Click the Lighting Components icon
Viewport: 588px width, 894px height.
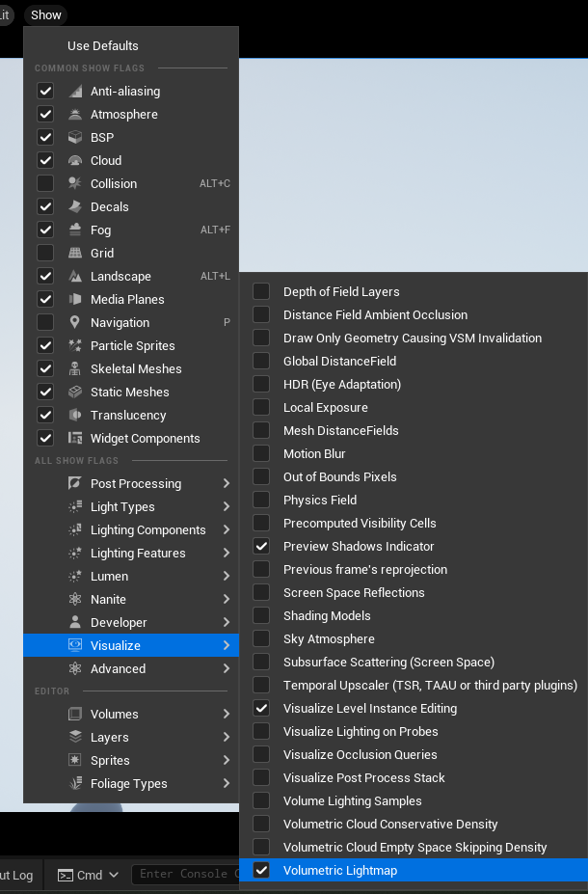[x=75, y=530]
